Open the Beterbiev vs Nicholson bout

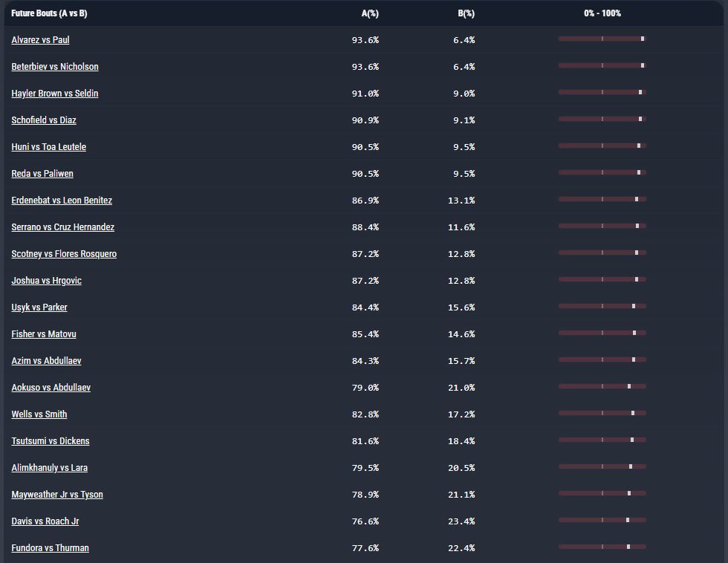click(54, 67)
